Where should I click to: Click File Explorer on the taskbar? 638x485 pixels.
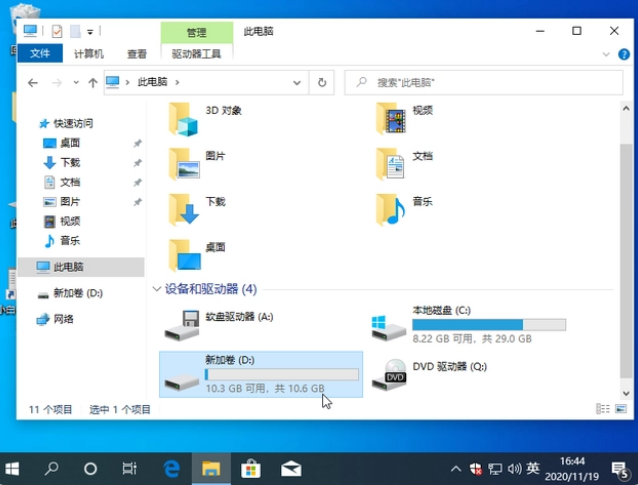211,469
